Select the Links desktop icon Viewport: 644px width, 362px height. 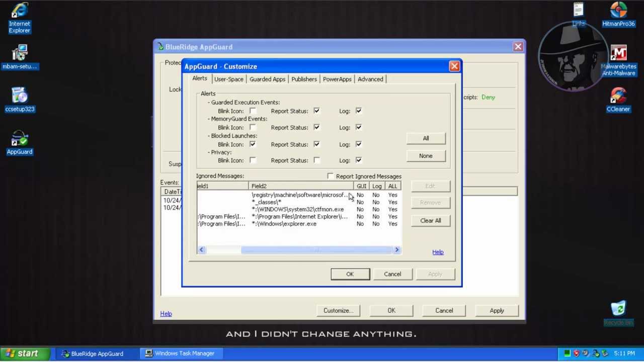578,15
